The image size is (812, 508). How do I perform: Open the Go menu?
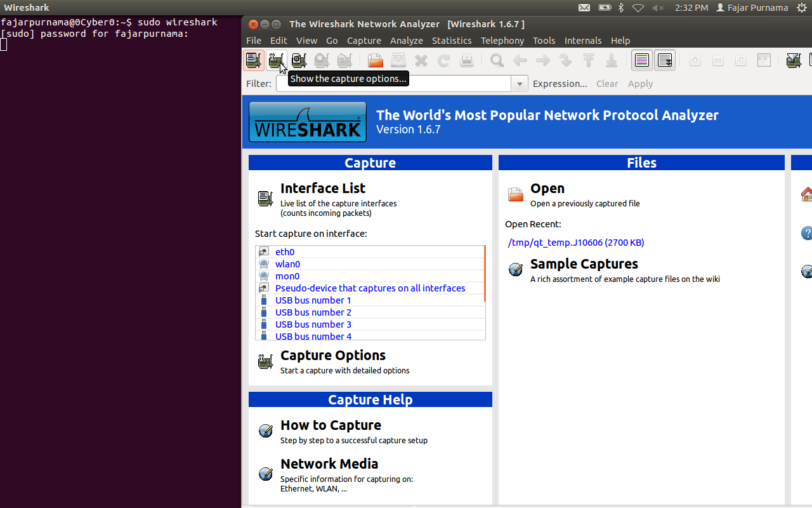[x=332, y=40]
